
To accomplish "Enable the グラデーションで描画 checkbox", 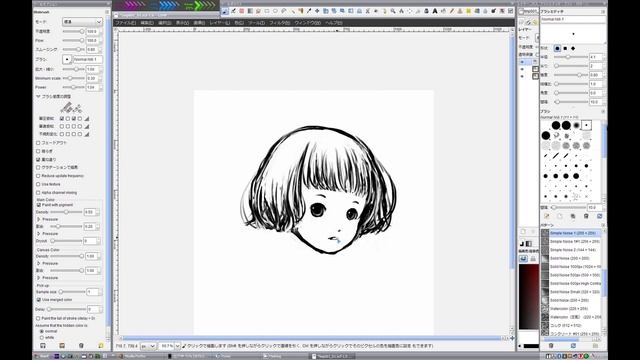I will (38, 167).
